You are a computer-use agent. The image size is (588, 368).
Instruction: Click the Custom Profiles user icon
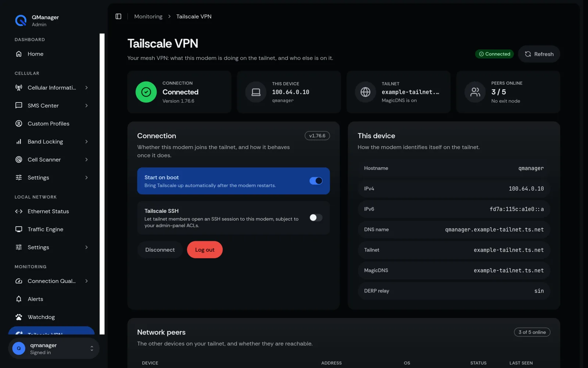coord(19,124)
